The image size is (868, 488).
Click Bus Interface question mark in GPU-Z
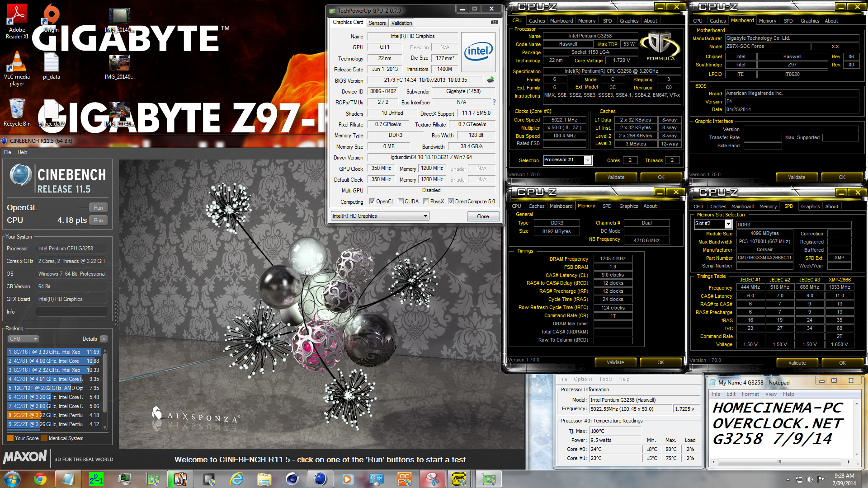494,102
